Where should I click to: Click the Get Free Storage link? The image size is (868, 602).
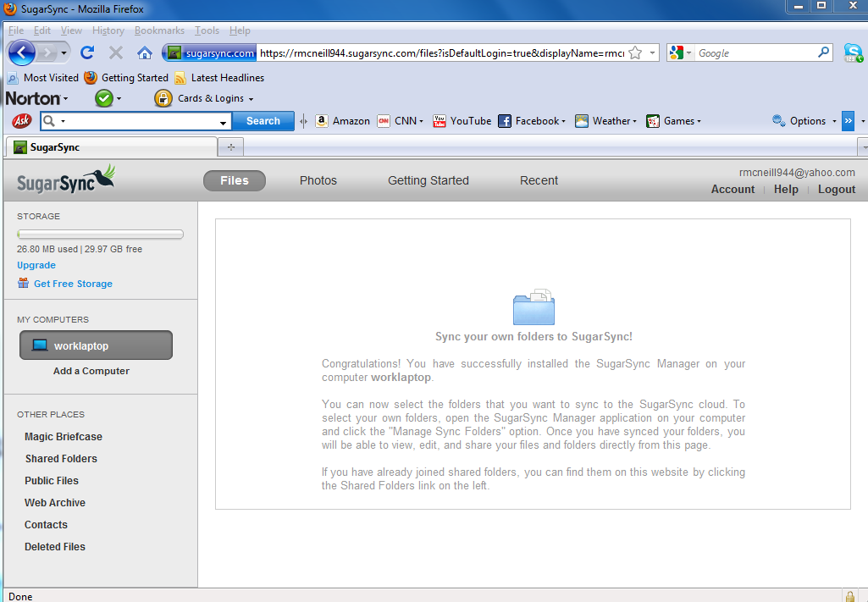(73, 284)
